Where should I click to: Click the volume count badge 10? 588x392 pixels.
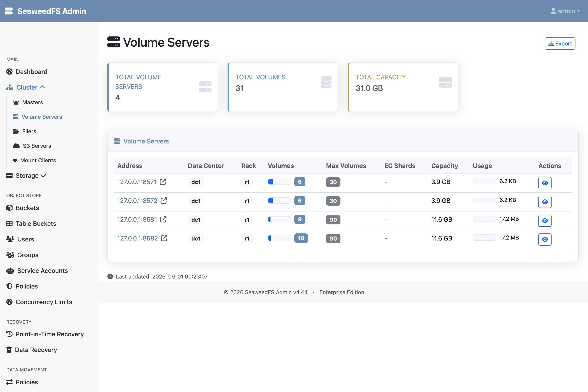click(x=301, y=238)
